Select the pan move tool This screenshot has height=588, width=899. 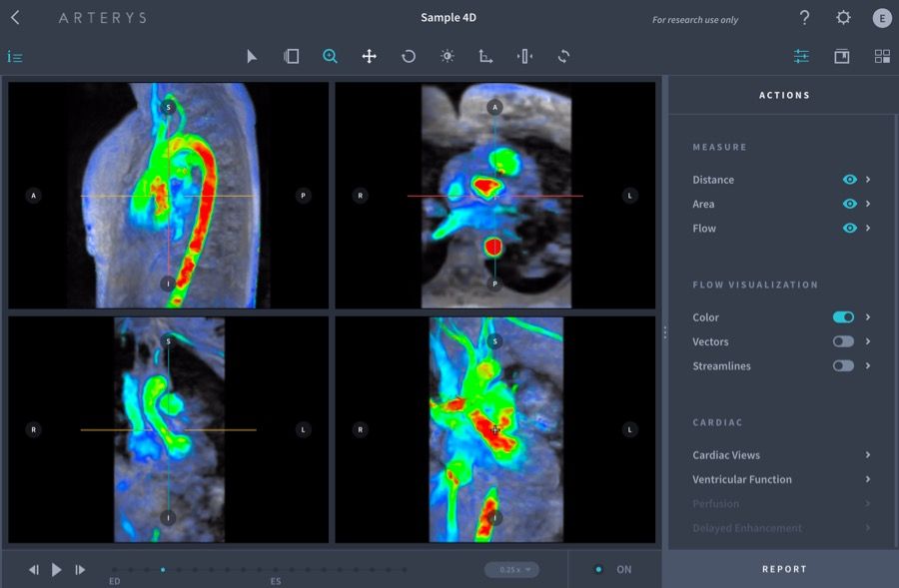[x=369, y=57]
